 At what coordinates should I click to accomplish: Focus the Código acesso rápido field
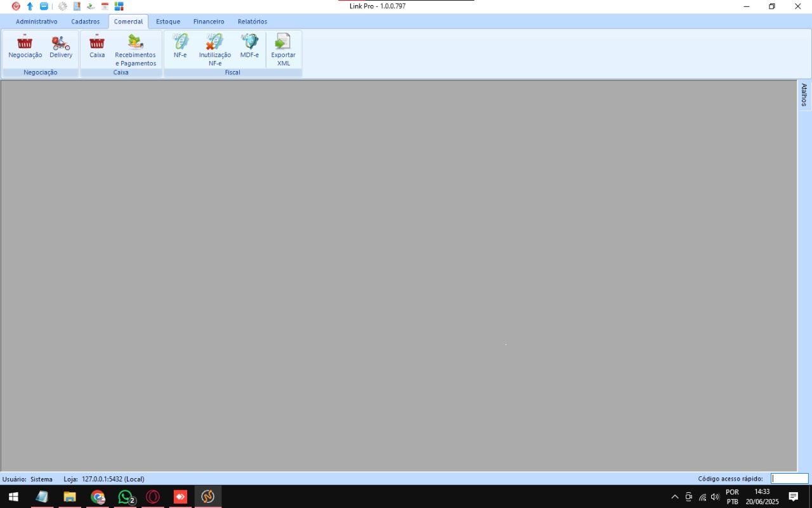point(789,479)
